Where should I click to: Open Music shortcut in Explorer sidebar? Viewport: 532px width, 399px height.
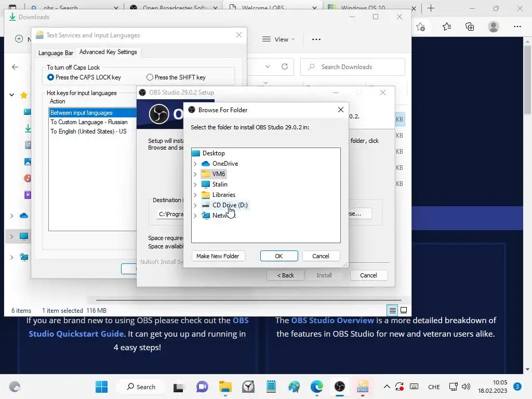click(28, 178)
